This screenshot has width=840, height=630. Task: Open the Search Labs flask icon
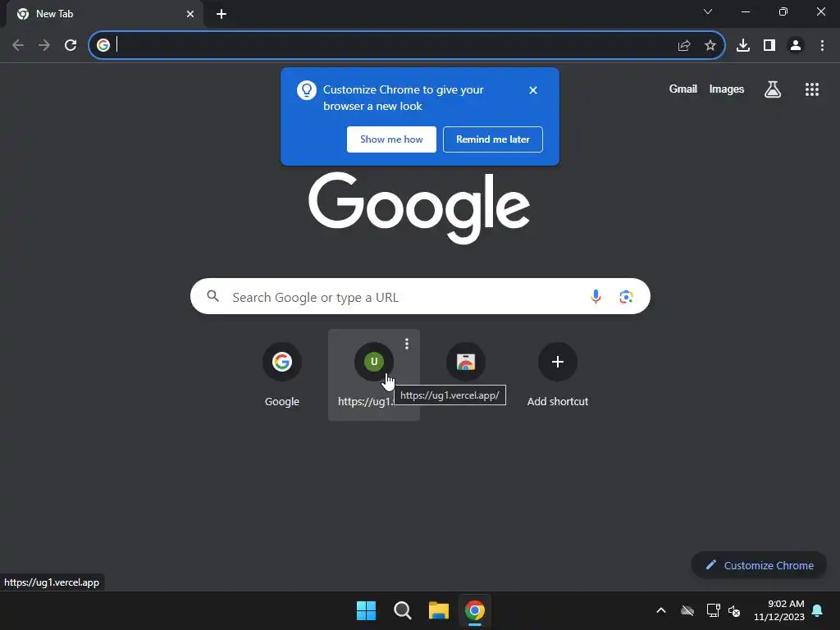coord(773,89)
